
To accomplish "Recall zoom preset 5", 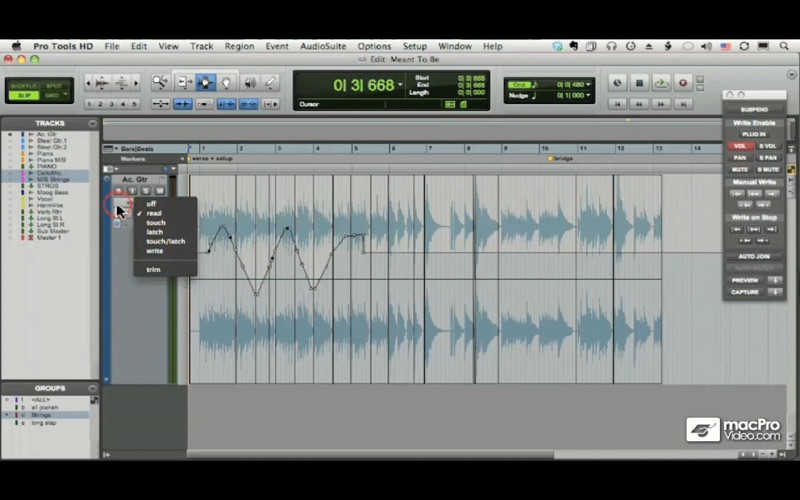I will (x=134, y=104).
